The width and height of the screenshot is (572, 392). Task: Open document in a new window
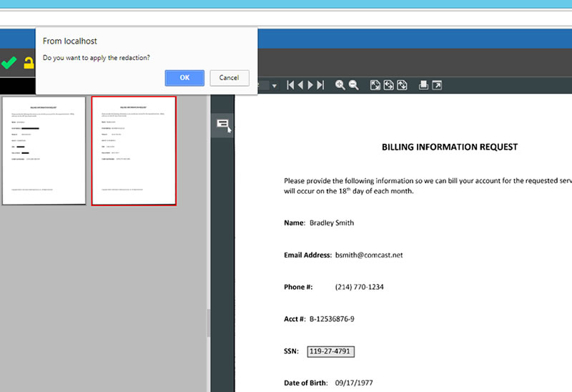tap(437, 85)
